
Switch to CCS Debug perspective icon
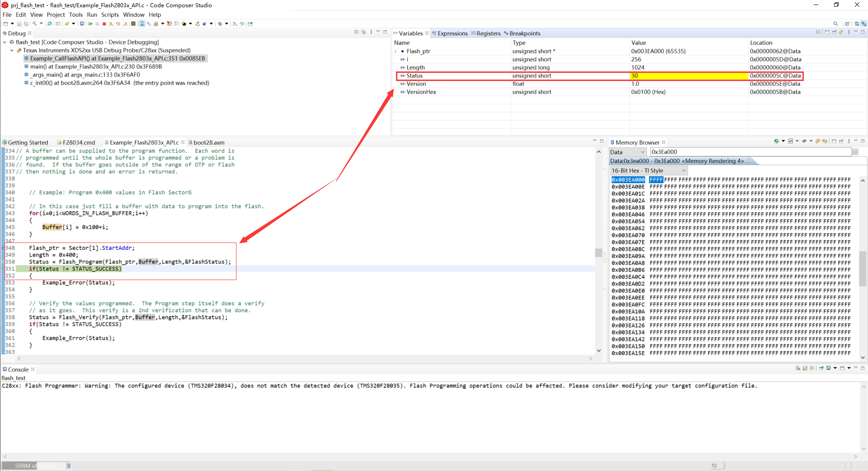(863, 24)
